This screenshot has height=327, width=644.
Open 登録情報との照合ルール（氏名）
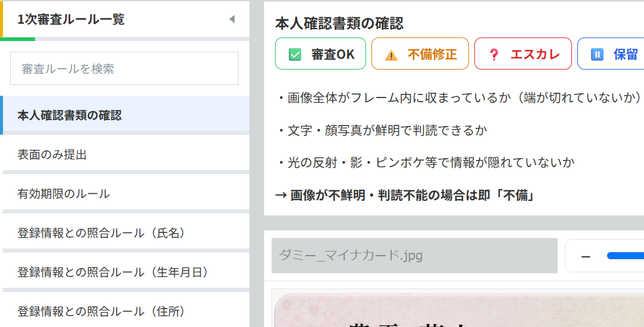(x=125, y=232)
